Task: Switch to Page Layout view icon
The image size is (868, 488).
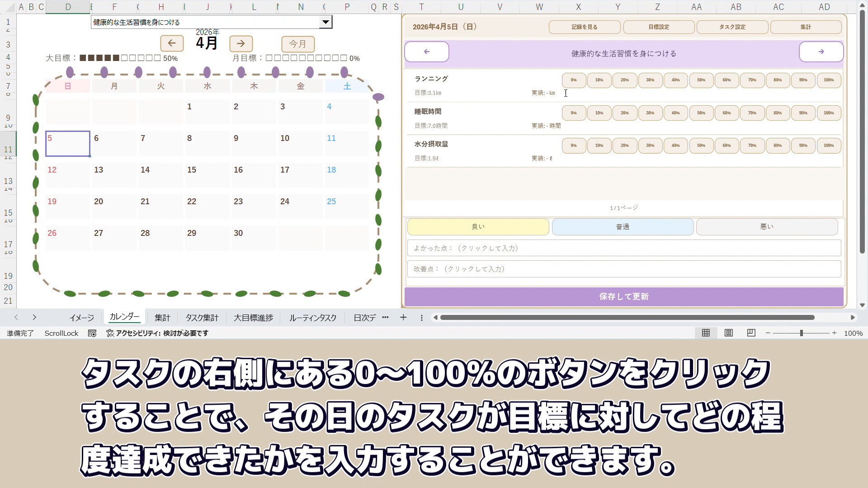Action: [x=728, y=333]
